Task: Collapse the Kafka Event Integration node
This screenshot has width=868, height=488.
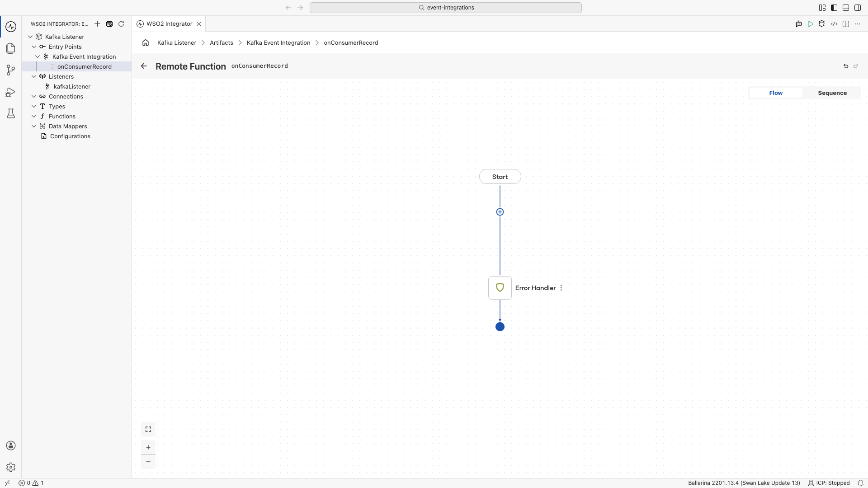Action: coord(38,56)
